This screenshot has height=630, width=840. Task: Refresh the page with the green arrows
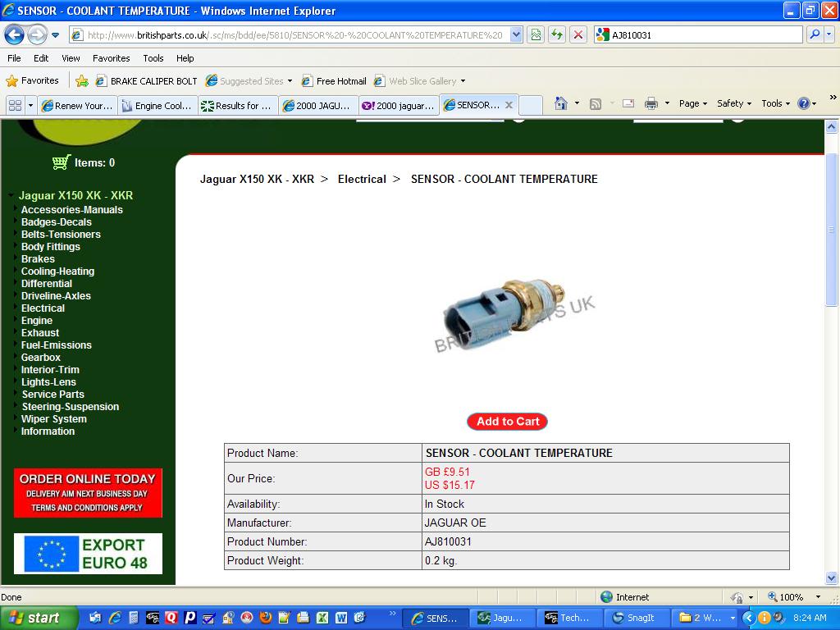557,35
